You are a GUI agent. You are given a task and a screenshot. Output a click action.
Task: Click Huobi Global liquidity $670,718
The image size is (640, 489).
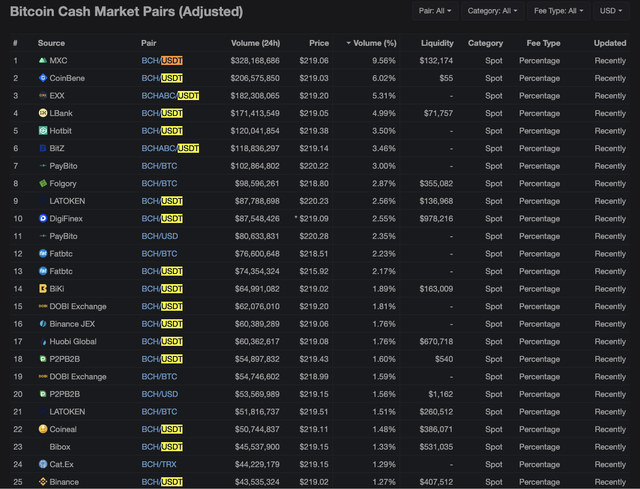pyautogui.click(x=436, y=341)
